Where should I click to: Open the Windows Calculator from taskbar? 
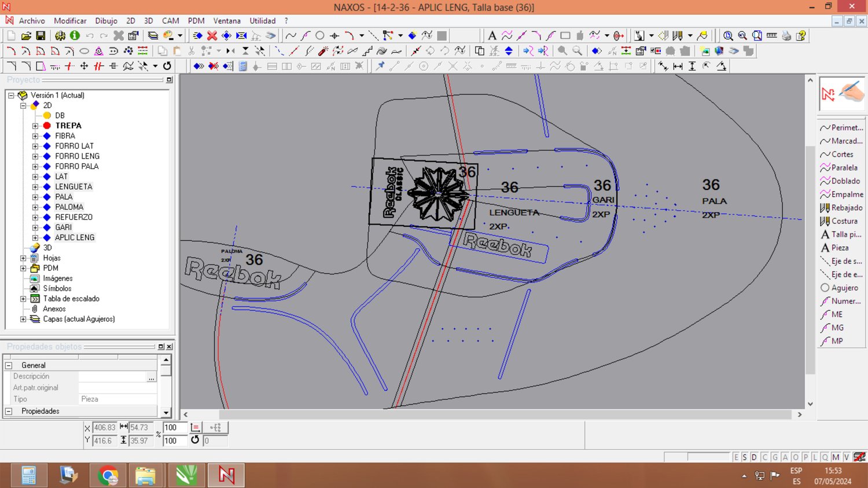[29, 476]
